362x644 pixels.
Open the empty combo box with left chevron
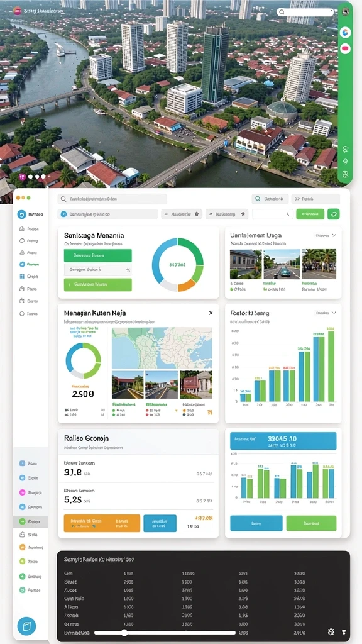(x=273, y=214)
